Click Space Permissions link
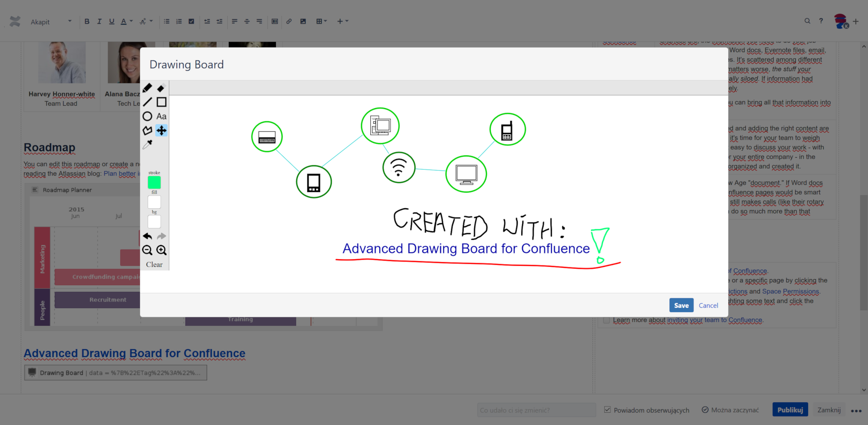The height and width of the screenshot is (425, 868). (791, 291)
